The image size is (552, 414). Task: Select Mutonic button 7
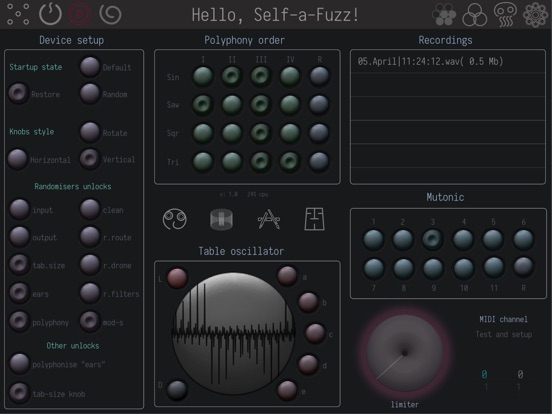point(374,268)
